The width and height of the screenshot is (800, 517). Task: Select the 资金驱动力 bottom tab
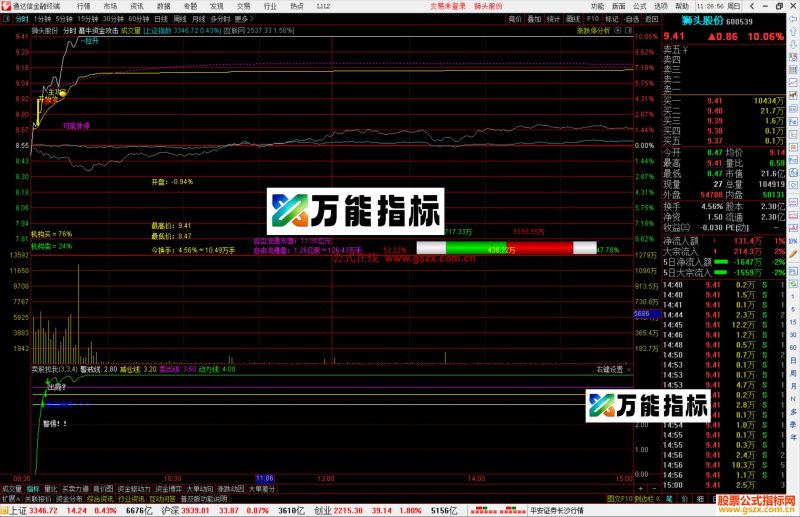134,489
